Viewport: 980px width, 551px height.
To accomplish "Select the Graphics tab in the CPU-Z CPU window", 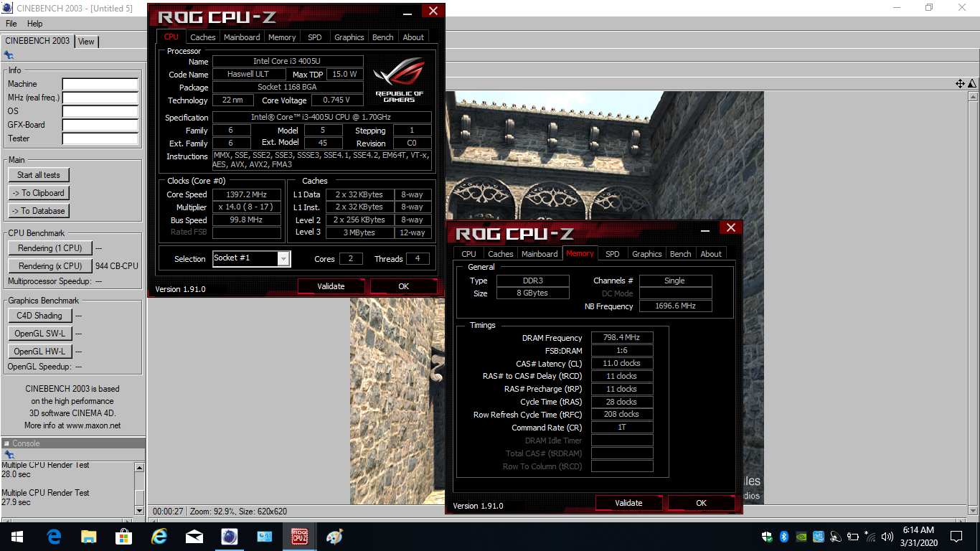I will click(349, 37).
